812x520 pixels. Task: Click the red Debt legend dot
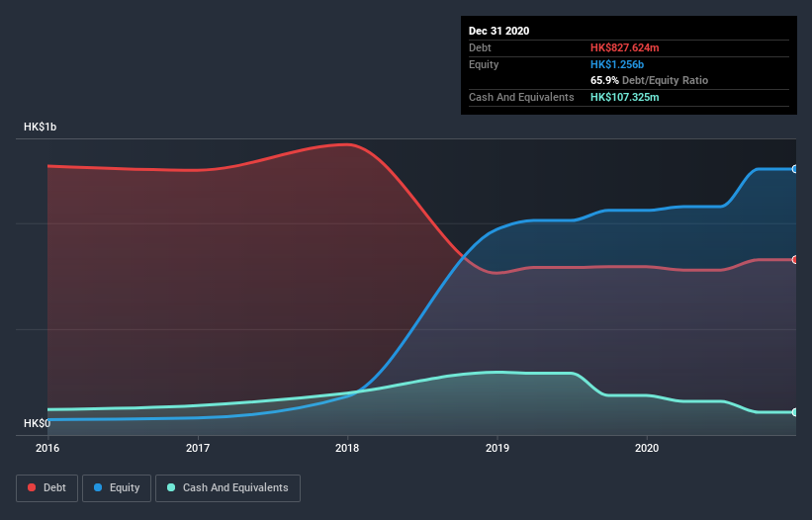(32, 487)
